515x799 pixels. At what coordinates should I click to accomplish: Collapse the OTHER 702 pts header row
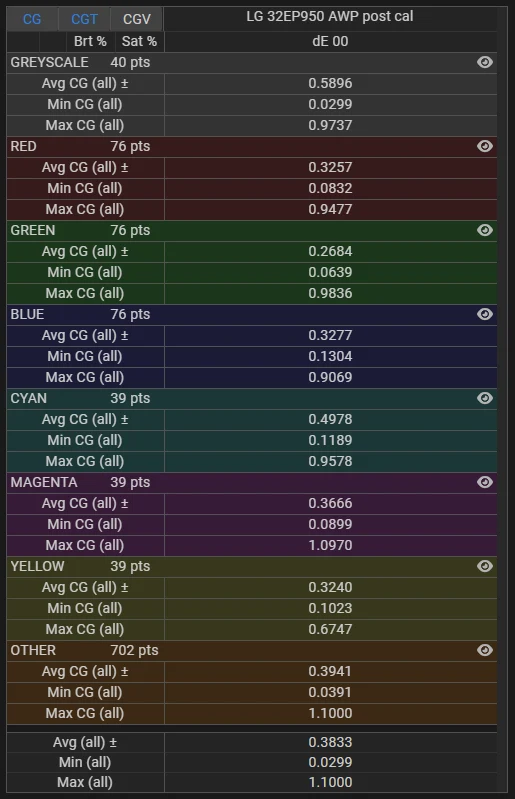[252, 650]
